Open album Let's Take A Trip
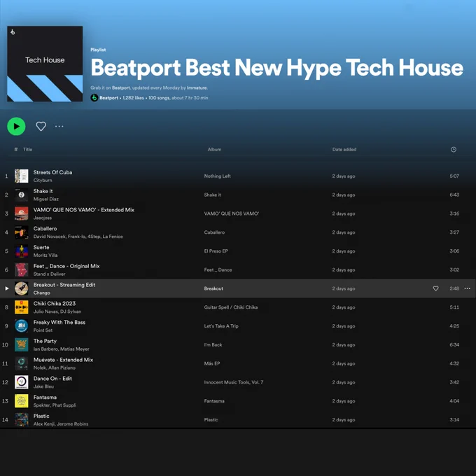476x476 pixels. point(221,326)
